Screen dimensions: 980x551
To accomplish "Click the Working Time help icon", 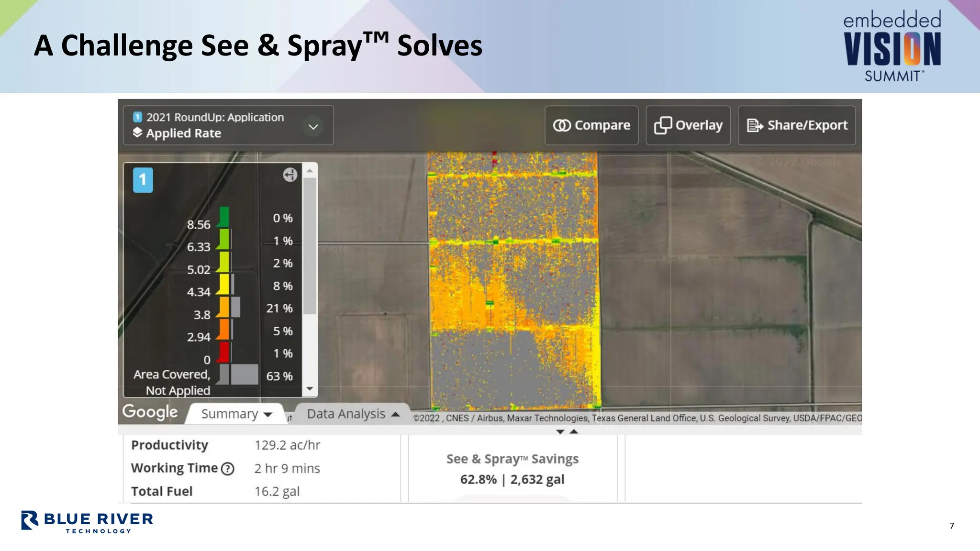I will [228, 469].
